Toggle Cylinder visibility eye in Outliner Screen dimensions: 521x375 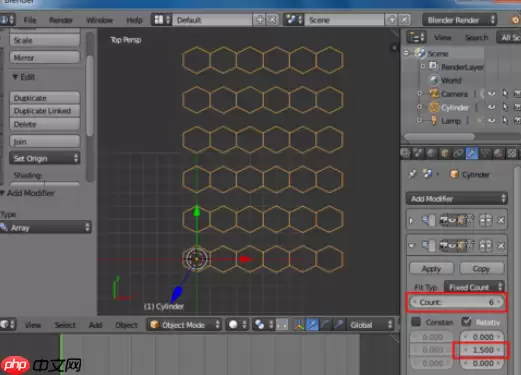coord(491,107)
